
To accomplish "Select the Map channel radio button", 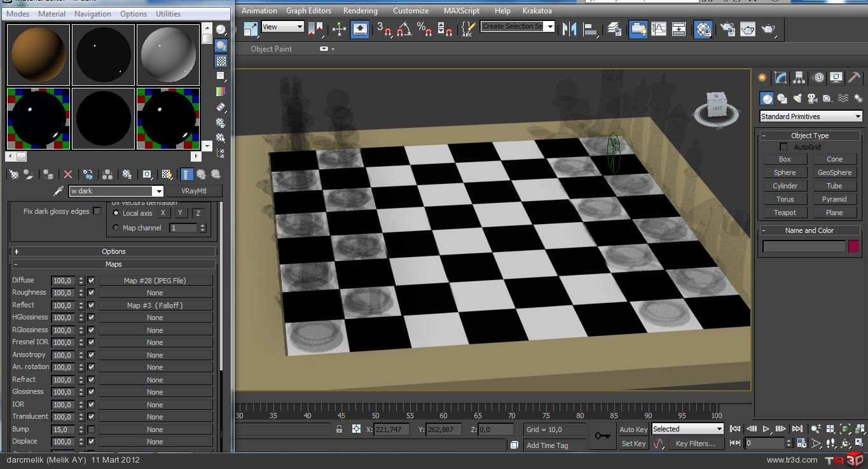I will tap(116, 228).
